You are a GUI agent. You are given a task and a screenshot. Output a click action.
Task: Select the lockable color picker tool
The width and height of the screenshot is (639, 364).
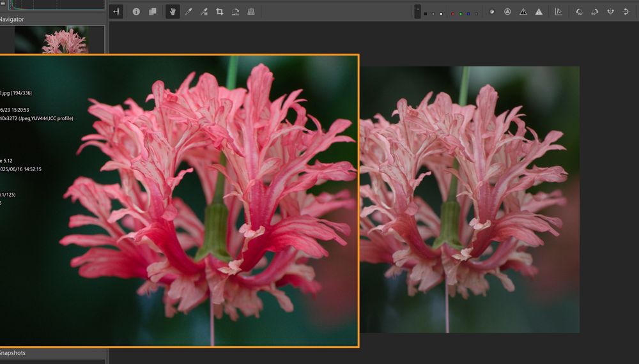[x=204, y=11]
